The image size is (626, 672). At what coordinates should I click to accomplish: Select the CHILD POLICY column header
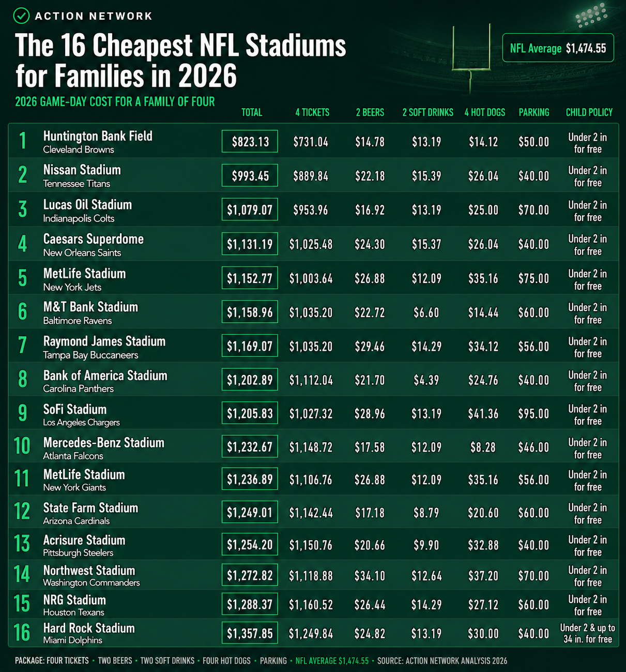point(589,112)
